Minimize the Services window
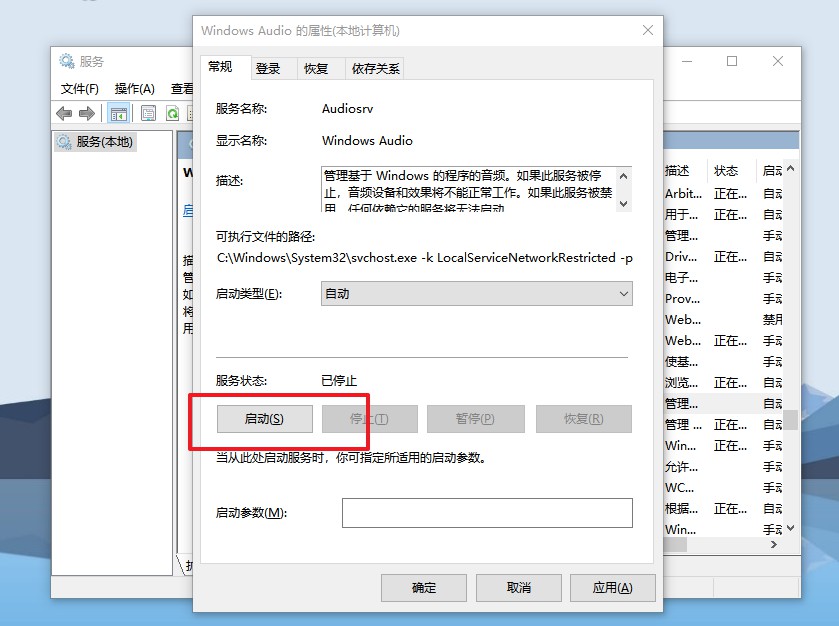This screenshot has width=839, height=626. pos(687,61)
